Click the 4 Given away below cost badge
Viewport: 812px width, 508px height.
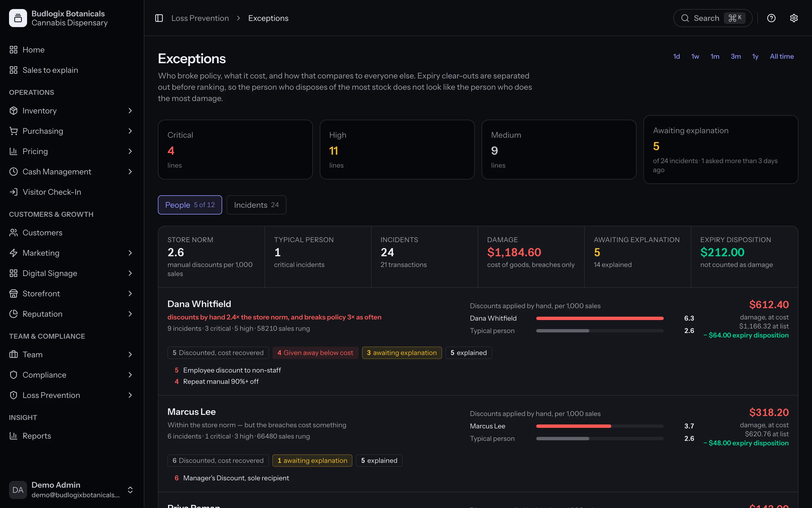pyautogui.click(x=315, y=353)
